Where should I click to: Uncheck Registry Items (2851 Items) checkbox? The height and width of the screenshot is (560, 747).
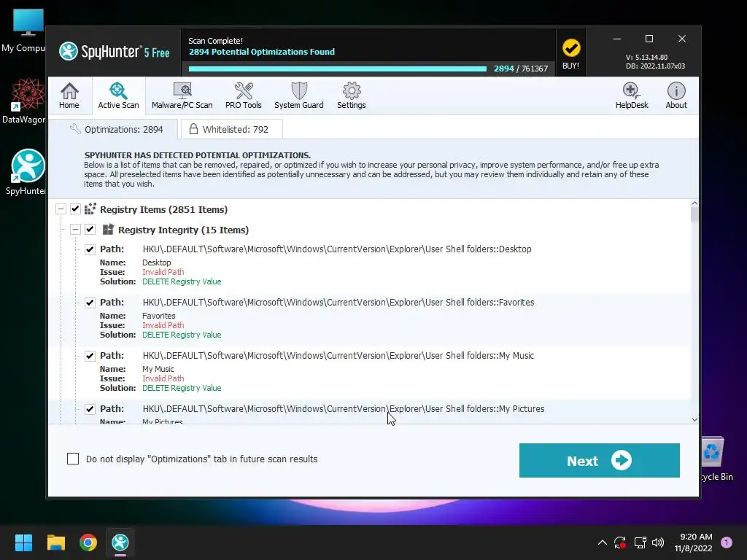[x=75, y=209]
